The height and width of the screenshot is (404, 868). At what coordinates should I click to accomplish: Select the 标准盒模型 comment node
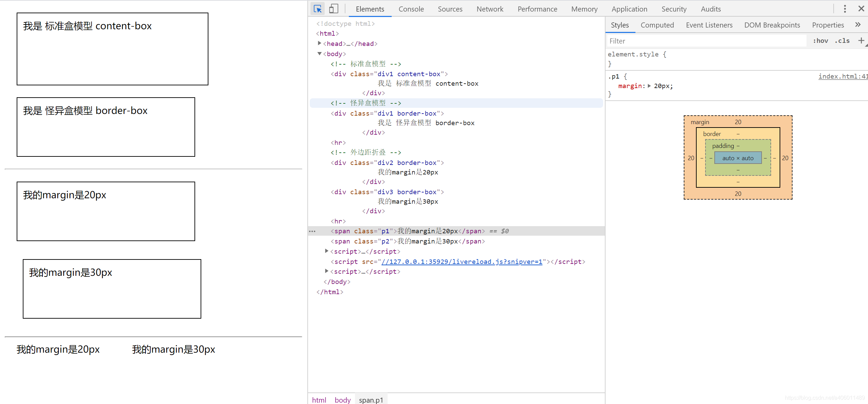[366, 64]
